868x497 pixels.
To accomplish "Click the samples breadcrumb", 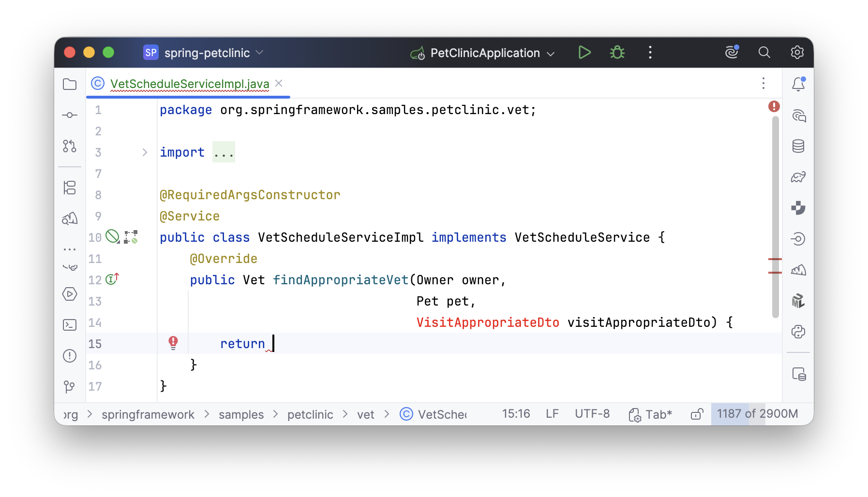I will click(241, 415).
